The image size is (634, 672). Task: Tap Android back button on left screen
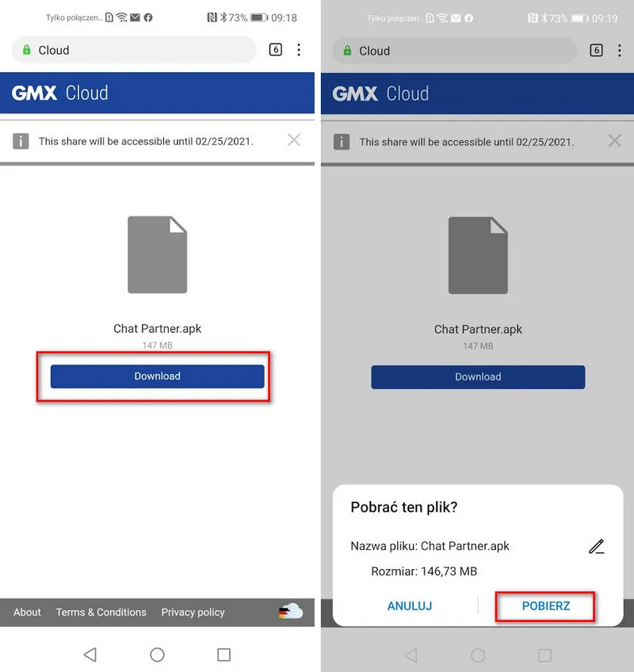(x=90, y=654)
